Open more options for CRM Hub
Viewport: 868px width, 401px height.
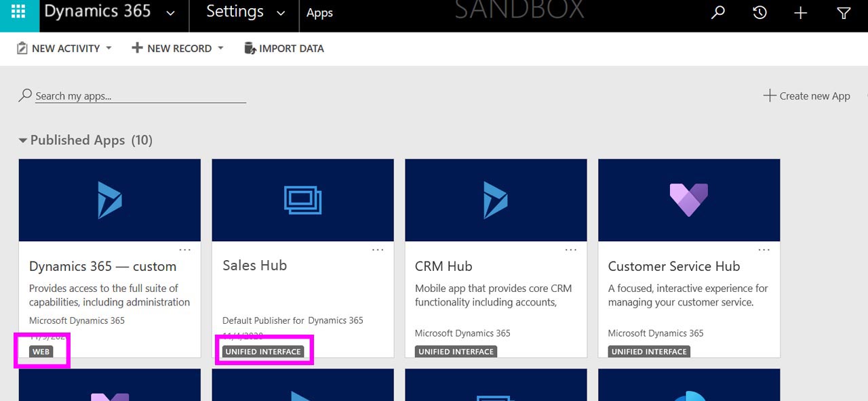(x=571, y=249)
